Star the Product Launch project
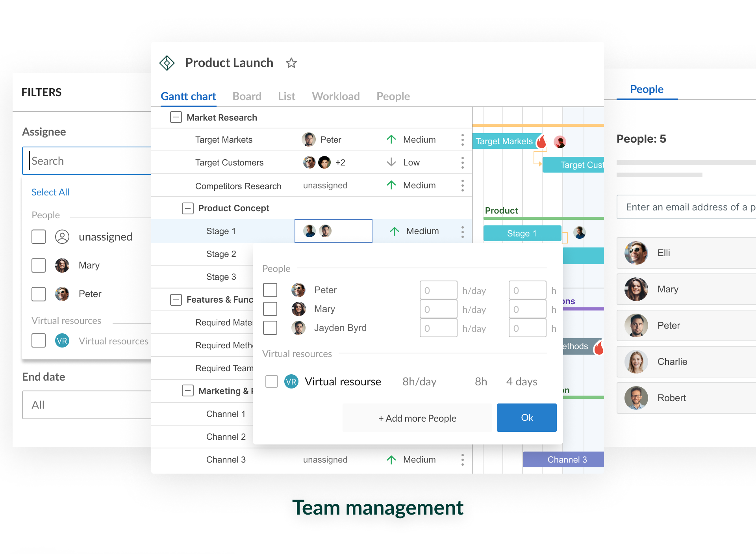The height and width of the screenshot is (554, 756). 291,63
